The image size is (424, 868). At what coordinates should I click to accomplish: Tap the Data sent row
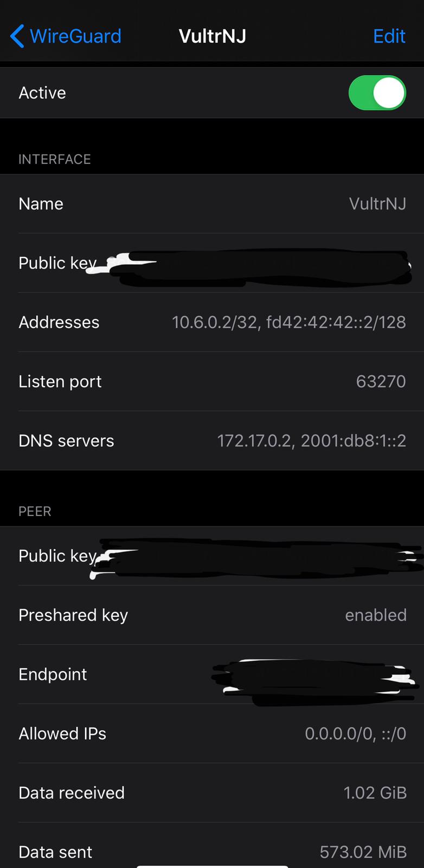tap(212, 852)
